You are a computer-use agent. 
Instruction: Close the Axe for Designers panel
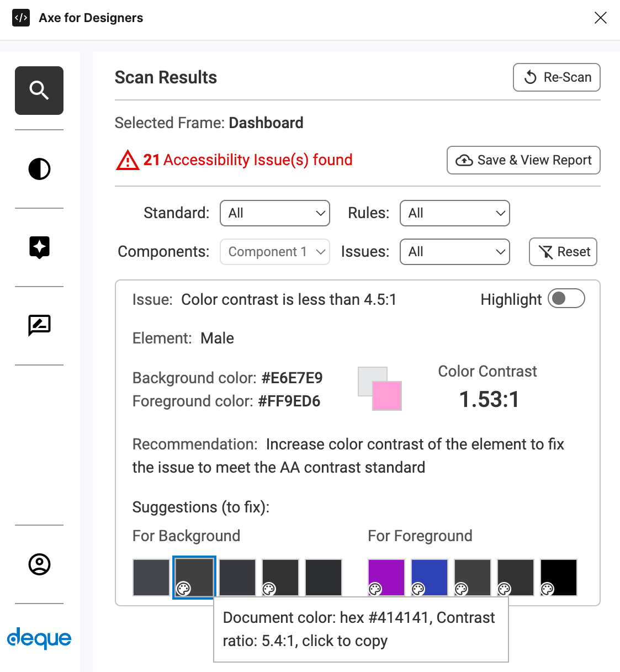click(600, 18)
